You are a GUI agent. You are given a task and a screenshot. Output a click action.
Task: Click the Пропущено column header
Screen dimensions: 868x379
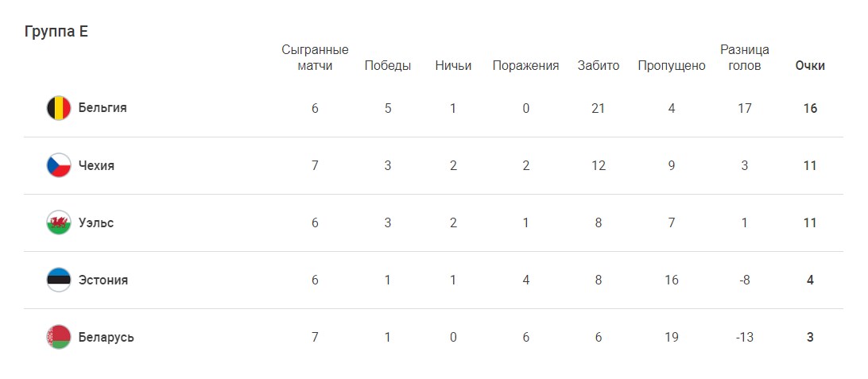[672, 66]
